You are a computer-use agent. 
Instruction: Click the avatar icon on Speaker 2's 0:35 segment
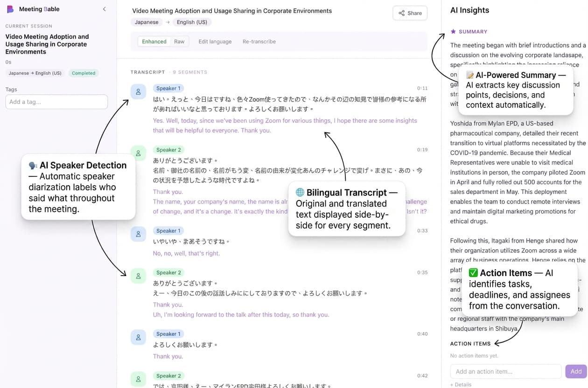click(138, 276)
